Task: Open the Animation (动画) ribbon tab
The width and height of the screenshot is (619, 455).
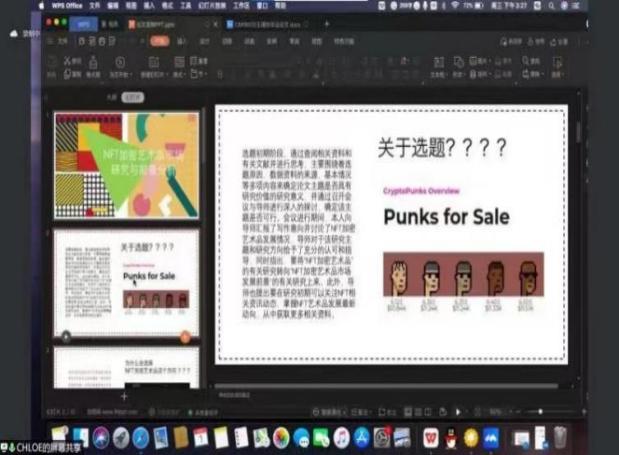Action: pyautogui.click(x=249, y=41)
